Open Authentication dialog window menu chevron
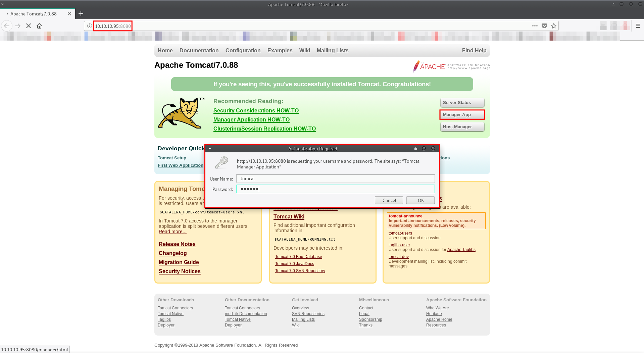 click(x=210, y=148)
